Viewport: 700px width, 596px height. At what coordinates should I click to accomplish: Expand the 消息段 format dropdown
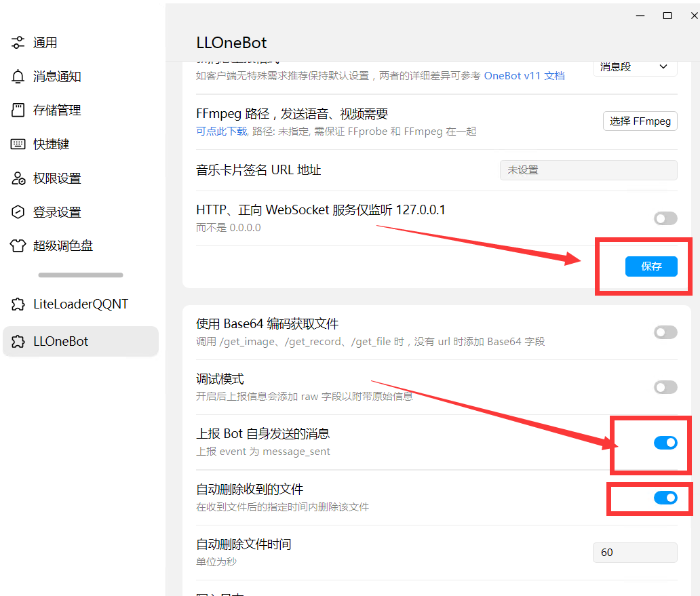click(634, 66)
